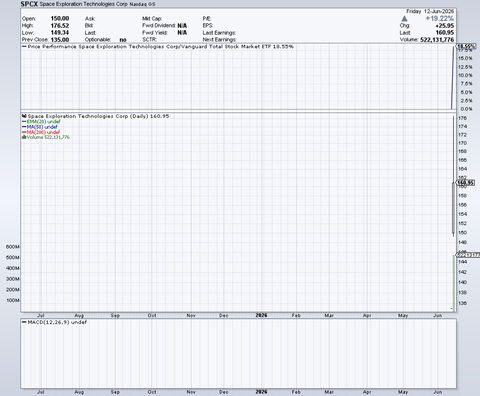480x396 pixels.
Task: Click the MA(200) undef legend entry
Action: coord(41,132)
